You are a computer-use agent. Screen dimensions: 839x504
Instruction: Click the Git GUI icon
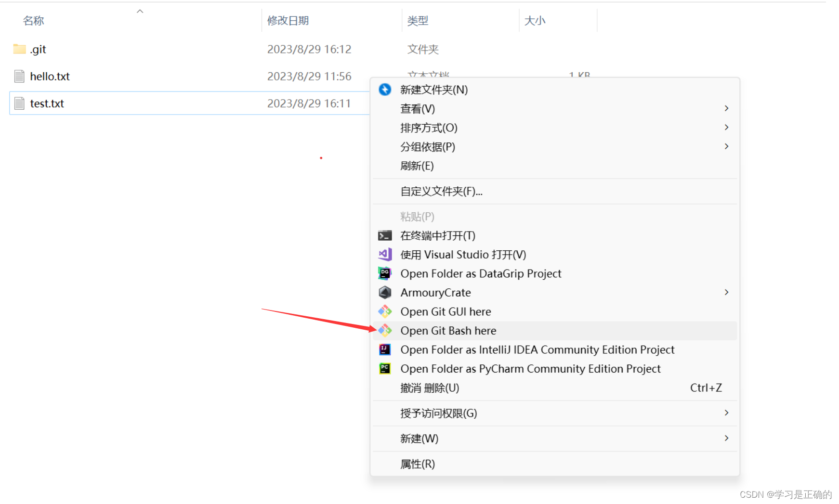[x=385, y=311]
